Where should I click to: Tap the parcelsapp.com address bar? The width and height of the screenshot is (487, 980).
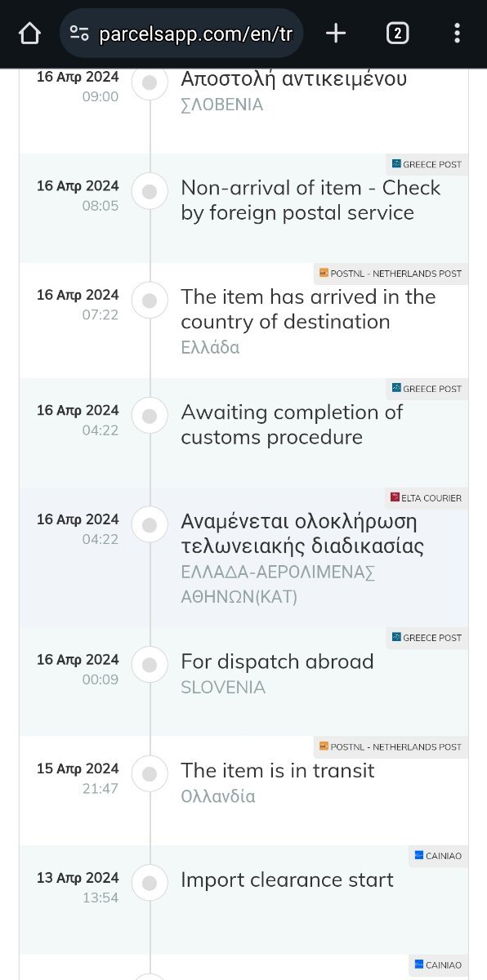click(181, 33)
